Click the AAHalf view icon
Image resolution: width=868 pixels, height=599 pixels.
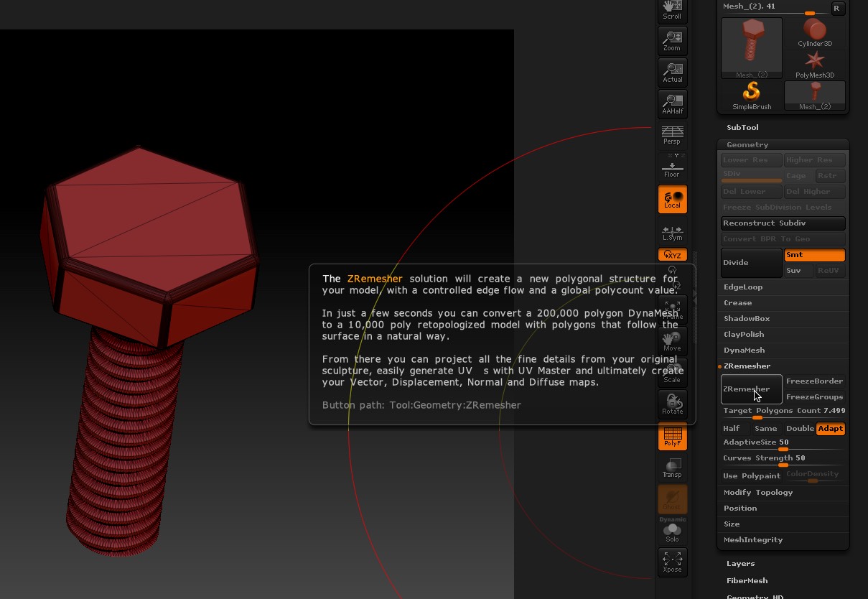672,104
